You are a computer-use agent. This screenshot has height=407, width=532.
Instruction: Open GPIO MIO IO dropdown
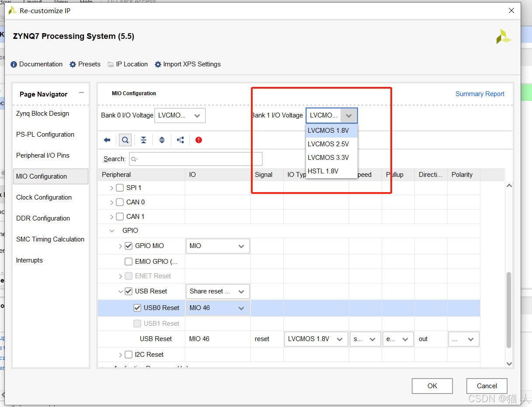[218, 246]
